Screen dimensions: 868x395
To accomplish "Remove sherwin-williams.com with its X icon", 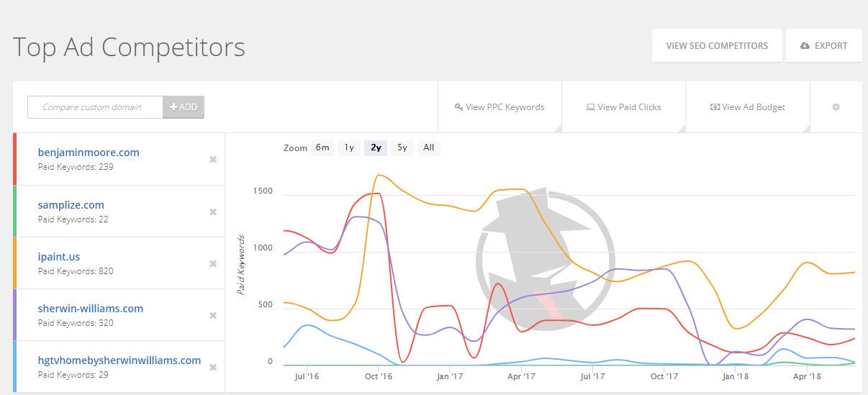I will coord(213,315).
